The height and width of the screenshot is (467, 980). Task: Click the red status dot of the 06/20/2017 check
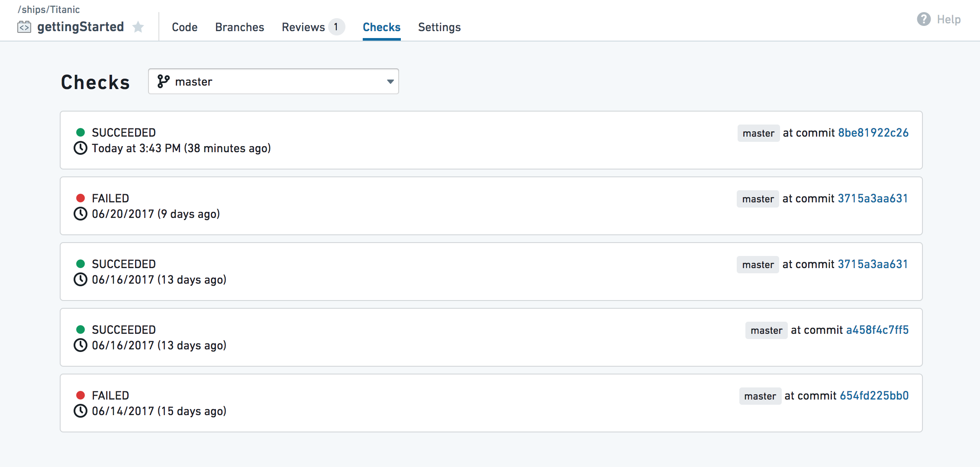click(81, 198)
